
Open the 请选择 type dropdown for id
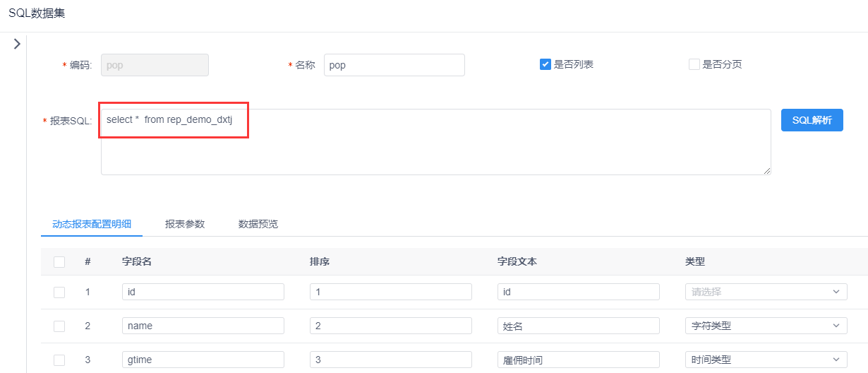coord(766,292)
